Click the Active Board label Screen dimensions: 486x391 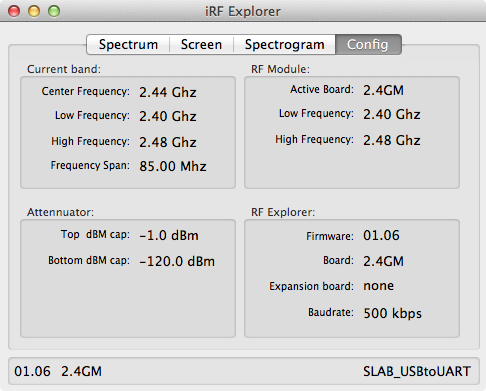pos(322,89)
